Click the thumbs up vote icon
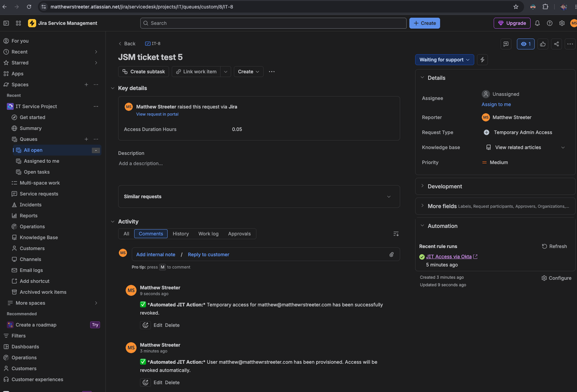The height and width of the screenshot is (392, 577). (x=543, y=44)
